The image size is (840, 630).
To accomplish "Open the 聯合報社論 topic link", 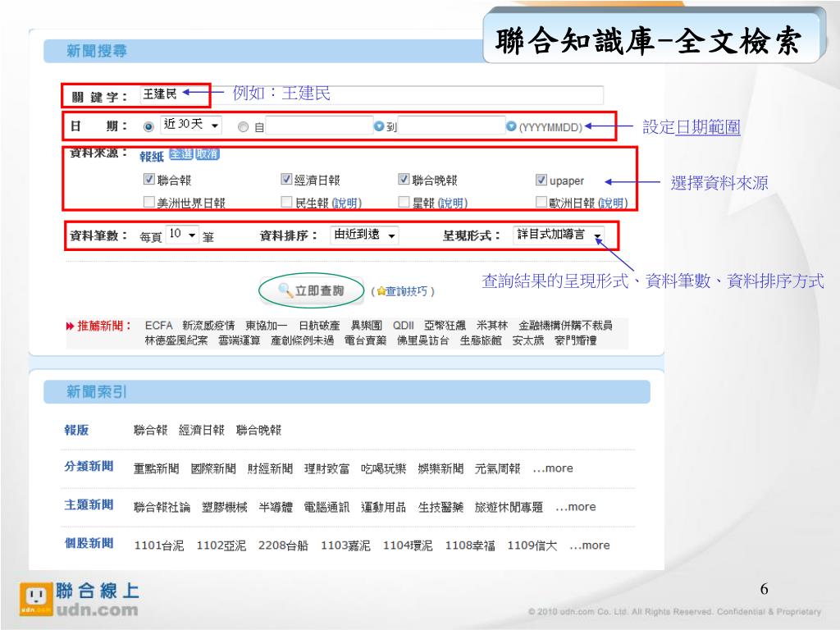I will pyautogui.click(x=162, y=507).
